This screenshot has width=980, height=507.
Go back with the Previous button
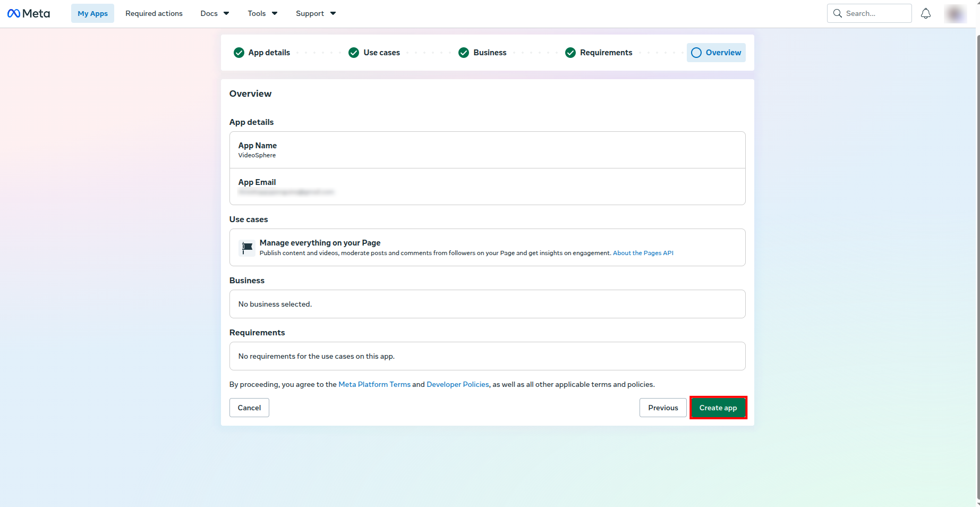pos(663,408)
